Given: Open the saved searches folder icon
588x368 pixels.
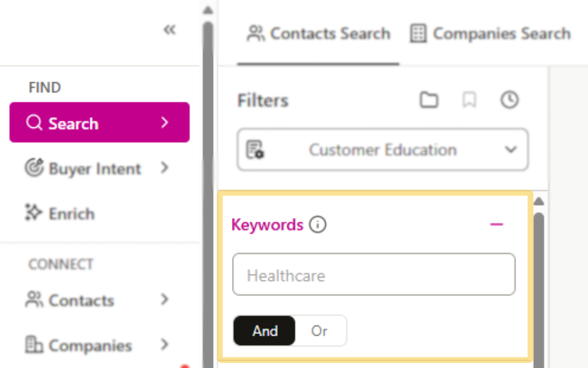Looking at the screenshot, I should pyautogui.click(x=429, y=101).
